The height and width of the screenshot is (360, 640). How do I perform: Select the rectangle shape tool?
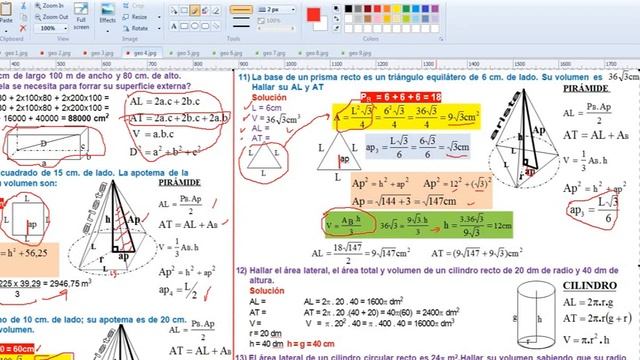(x=184, y=26)
